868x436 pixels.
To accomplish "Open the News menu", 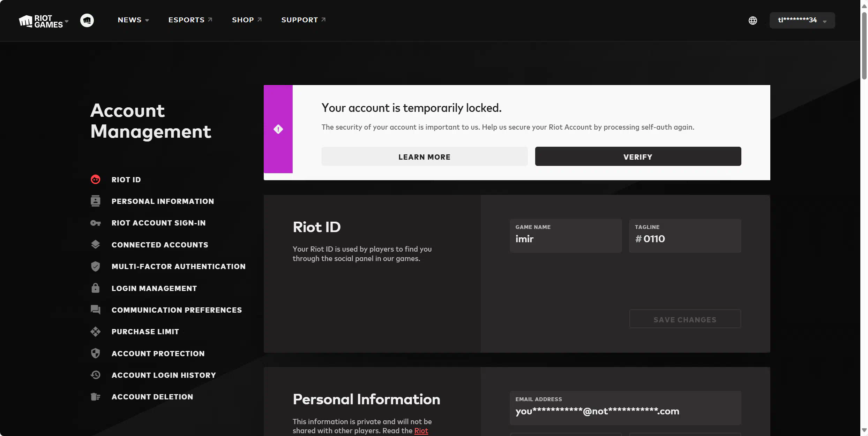I will [x=133, y=20].
